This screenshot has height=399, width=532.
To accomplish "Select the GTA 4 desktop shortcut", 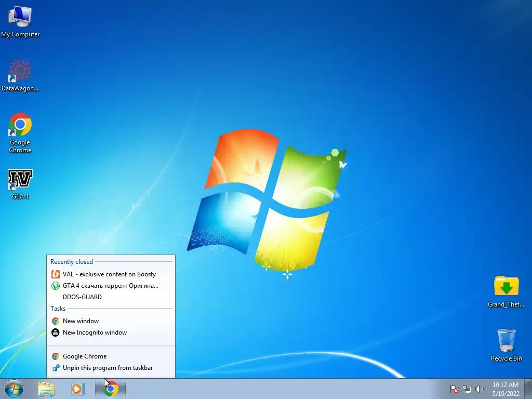I will [x=20, y=184].
